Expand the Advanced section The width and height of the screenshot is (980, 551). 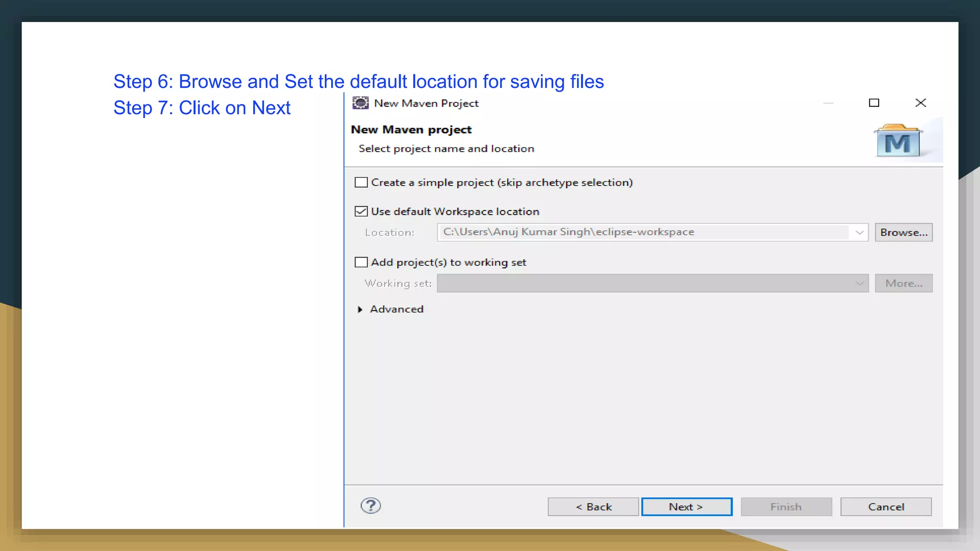(x=360, y=309)
